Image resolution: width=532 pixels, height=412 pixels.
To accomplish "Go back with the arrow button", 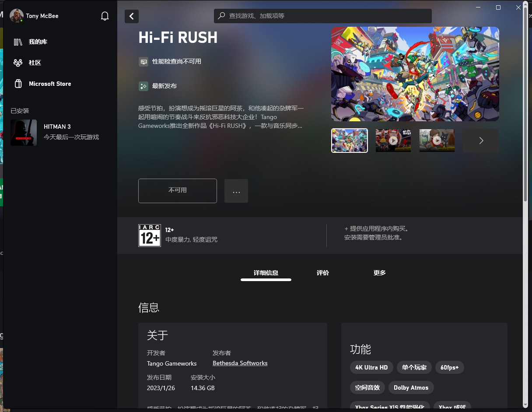I will pyautogui.click(x=132, y=16).
